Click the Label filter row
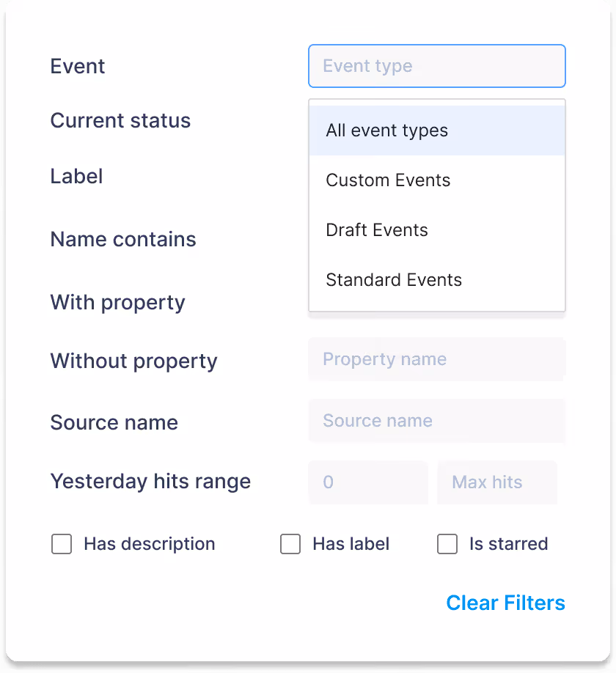This screenshot has width=616, height=673. (x=76, y=176)
